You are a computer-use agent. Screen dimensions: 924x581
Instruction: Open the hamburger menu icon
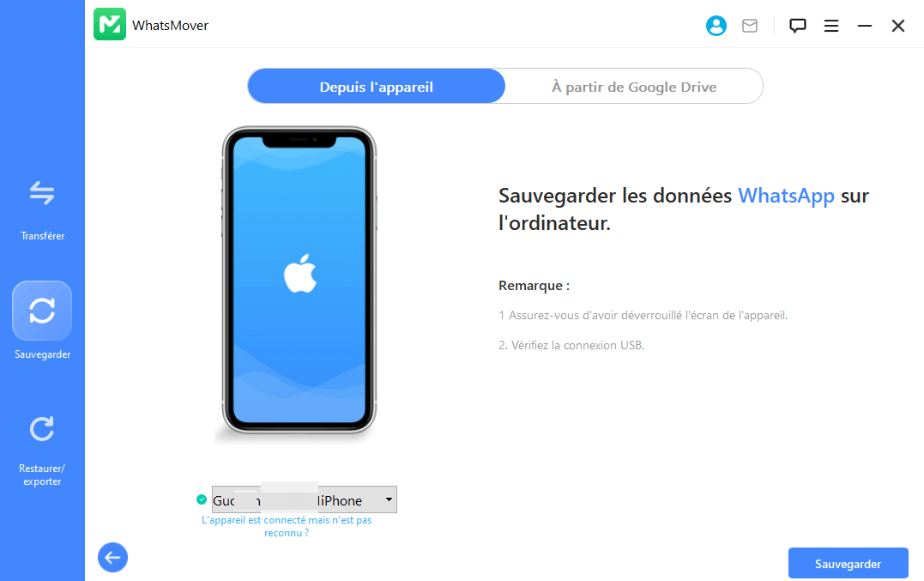[x=830, y=26]
